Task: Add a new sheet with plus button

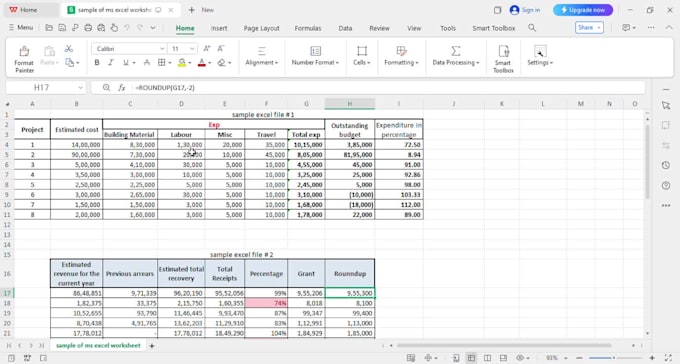Action: click(152, 346)
